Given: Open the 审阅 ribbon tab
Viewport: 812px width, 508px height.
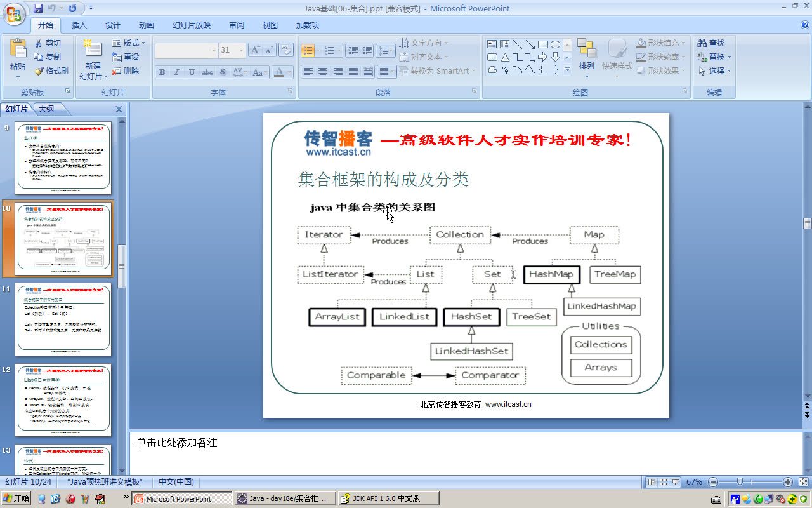Looking at the screenshot, I should pyautogui.click(x=237, y=25).
